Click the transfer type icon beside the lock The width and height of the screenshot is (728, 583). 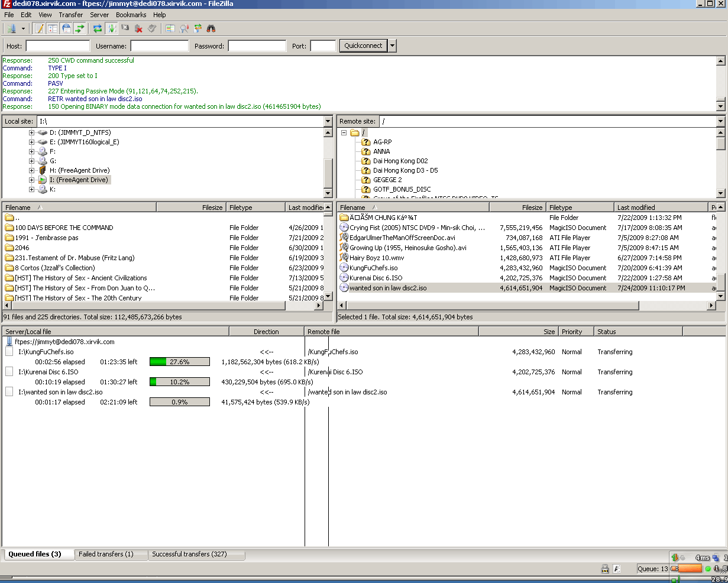(617, 569)
